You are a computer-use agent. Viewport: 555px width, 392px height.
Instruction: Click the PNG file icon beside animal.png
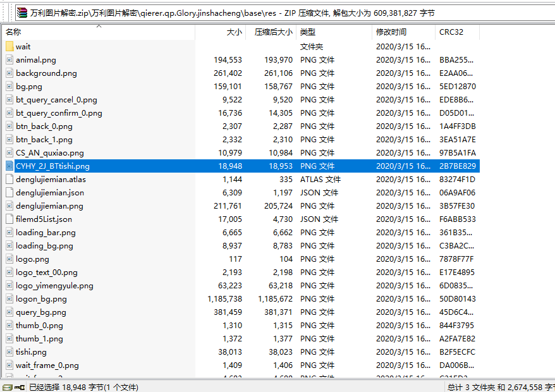pyautogui.click(x=8, y=59)
